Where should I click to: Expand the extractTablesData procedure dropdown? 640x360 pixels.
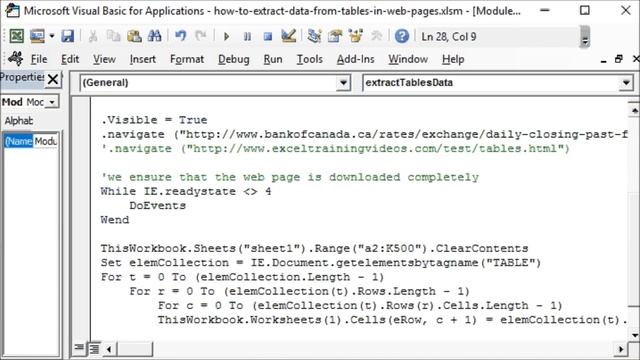[x=626, y=83]
